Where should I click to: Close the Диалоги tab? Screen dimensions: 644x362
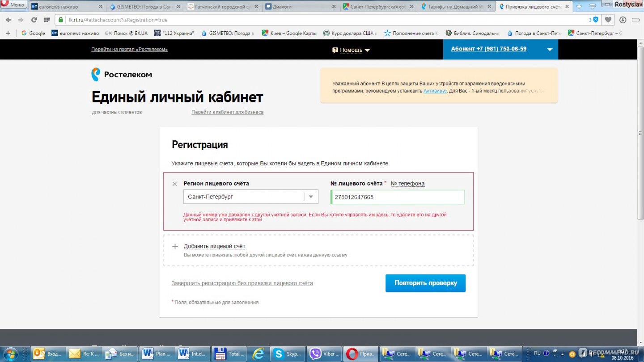tap(334, 7)
